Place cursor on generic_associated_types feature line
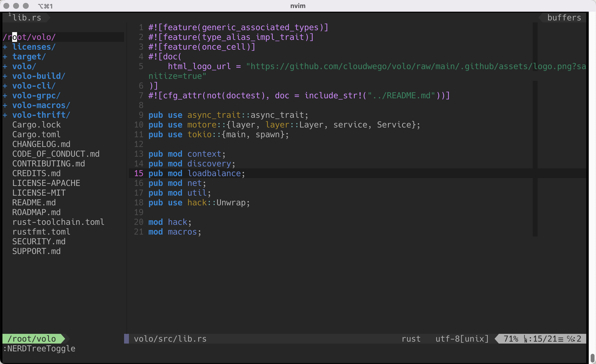The height and width of the screenshot is (364, 596). (x=238, y=27)
